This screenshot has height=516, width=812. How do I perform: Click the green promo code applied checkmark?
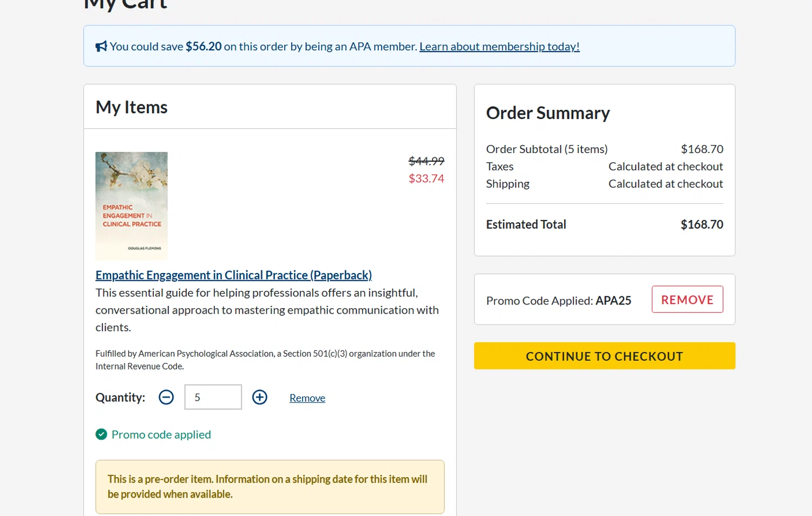tap(101, 434)
